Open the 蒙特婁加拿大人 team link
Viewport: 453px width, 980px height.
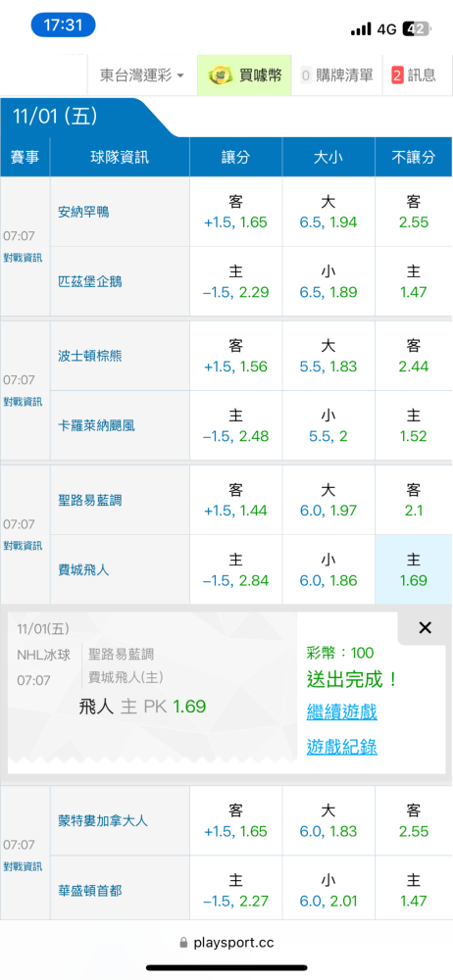103,820
